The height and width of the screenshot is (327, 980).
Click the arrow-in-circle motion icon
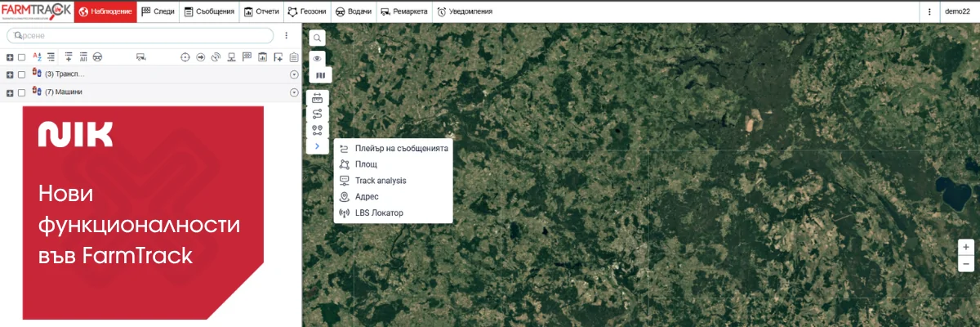(x=201, y=57)
